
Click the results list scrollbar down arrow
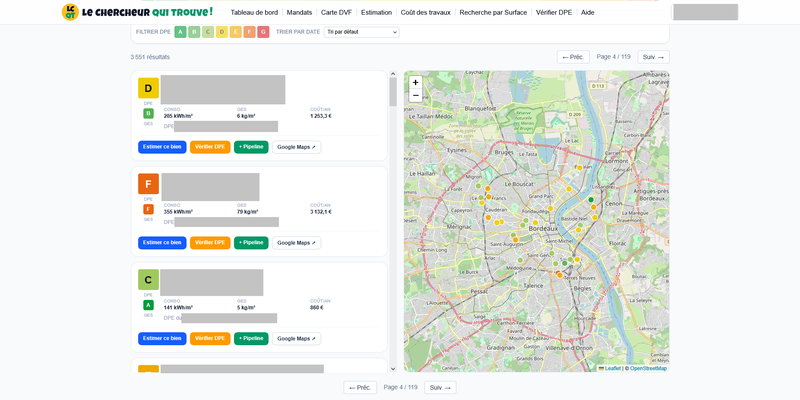tap(393, 368)
